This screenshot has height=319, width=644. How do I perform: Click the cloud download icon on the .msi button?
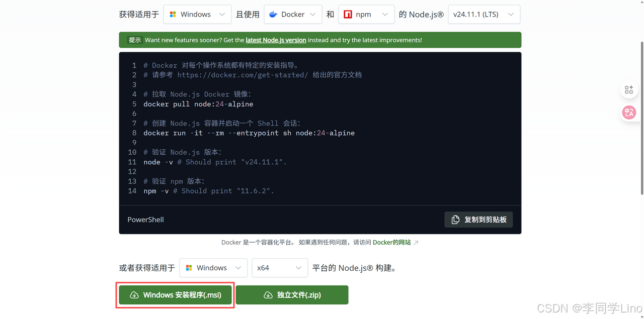tap(133, 295)
